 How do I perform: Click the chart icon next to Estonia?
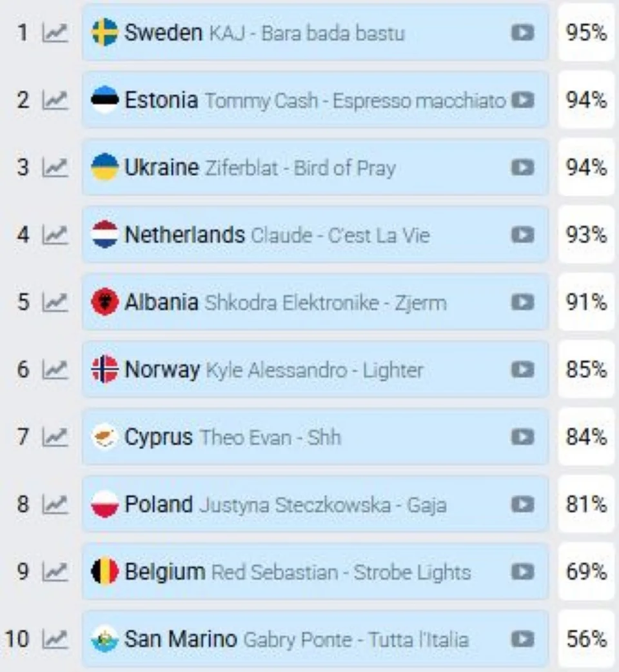pyautogui.click(x=55, y=101)
